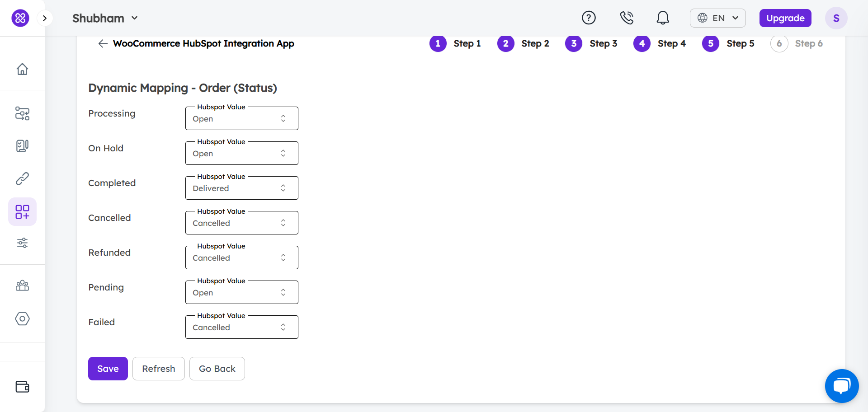
Task: Open the Home sidebar icon
Action: point(22,69)
